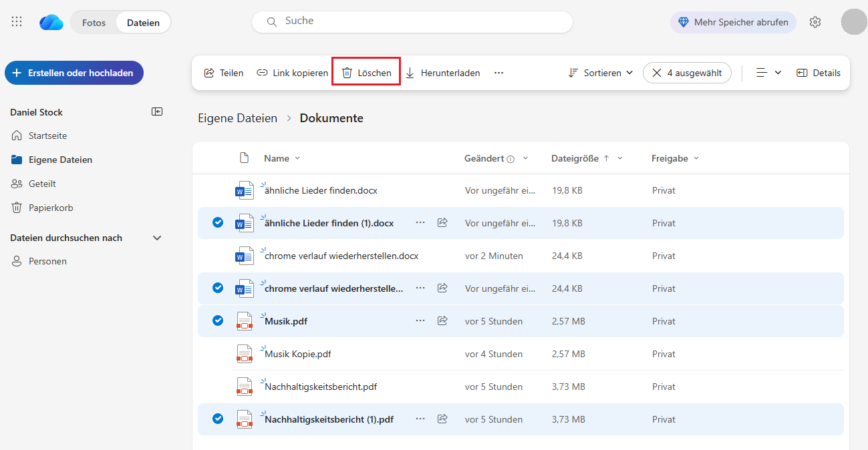Switch to the Fotos tab

(94, 21)
